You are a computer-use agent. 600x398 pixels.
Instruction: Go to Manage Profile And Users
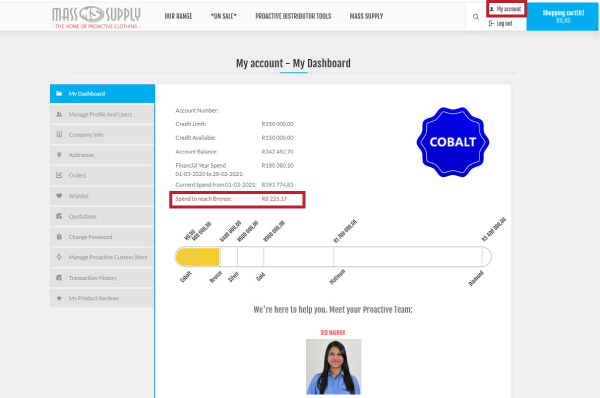tap(102, 114)
